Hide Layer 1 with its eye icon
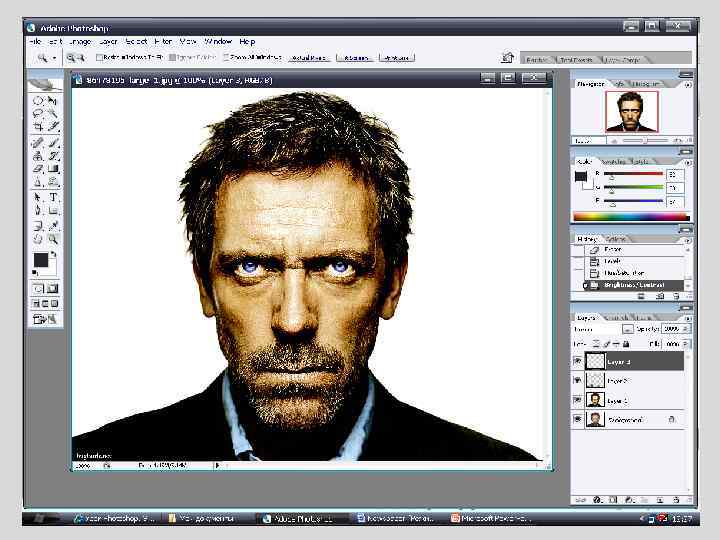Viewport: 720px width, 540px height. coord(578,400)
